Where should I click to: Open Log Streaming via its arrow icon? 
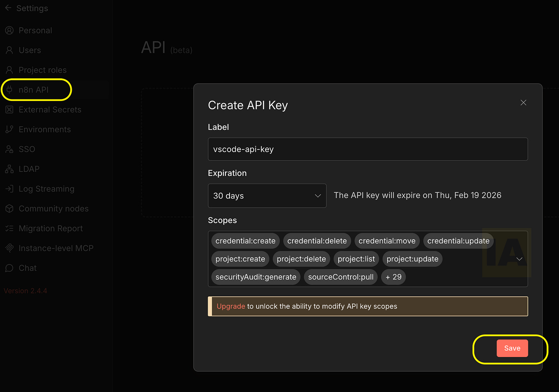[x=9, y=189]
